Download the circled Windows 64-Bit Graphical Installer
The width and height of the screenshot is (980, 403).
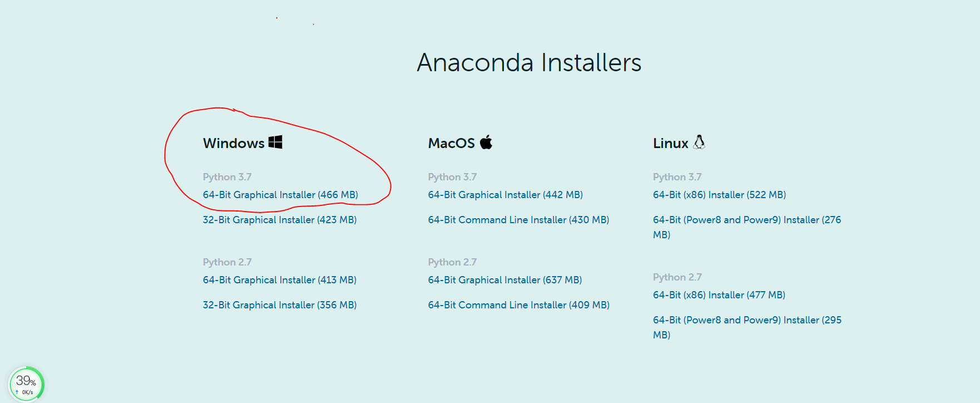[x=280, y=195]
